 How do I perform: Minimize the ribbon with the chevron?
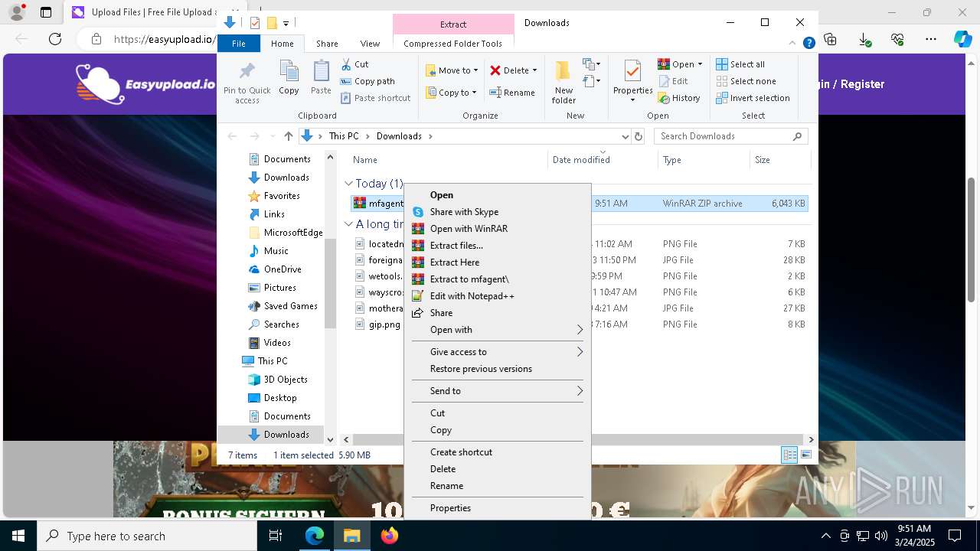tap(793, 44)
